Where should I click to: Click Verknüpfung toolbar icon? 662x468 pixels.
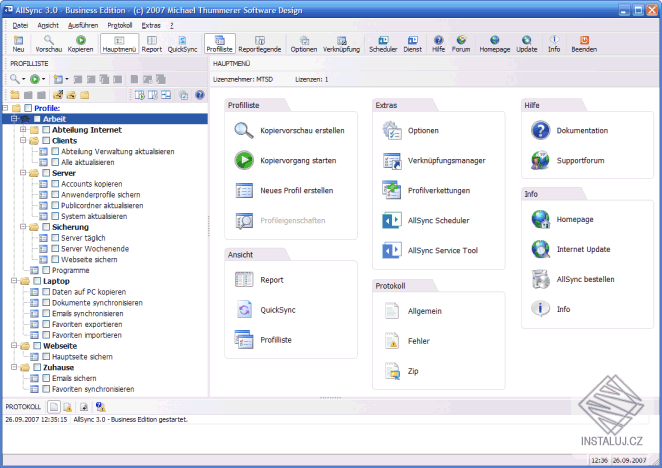click(x=342, y=44)
